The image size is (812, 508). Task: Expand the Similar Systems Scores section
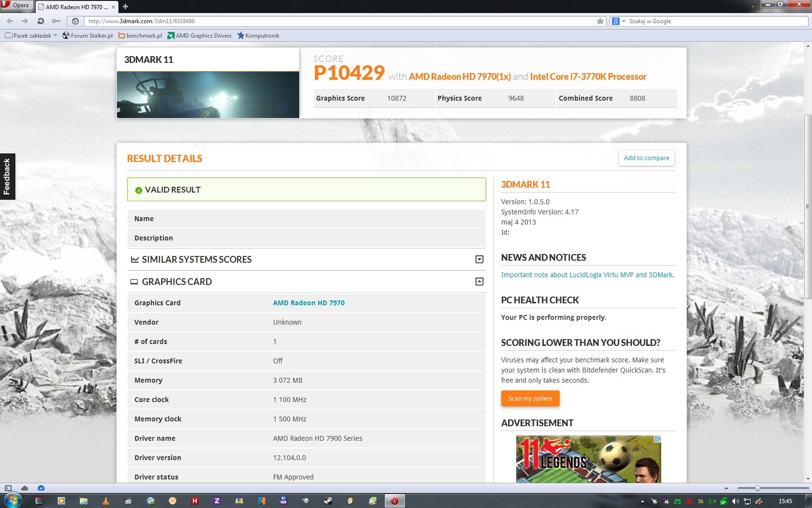479,259
